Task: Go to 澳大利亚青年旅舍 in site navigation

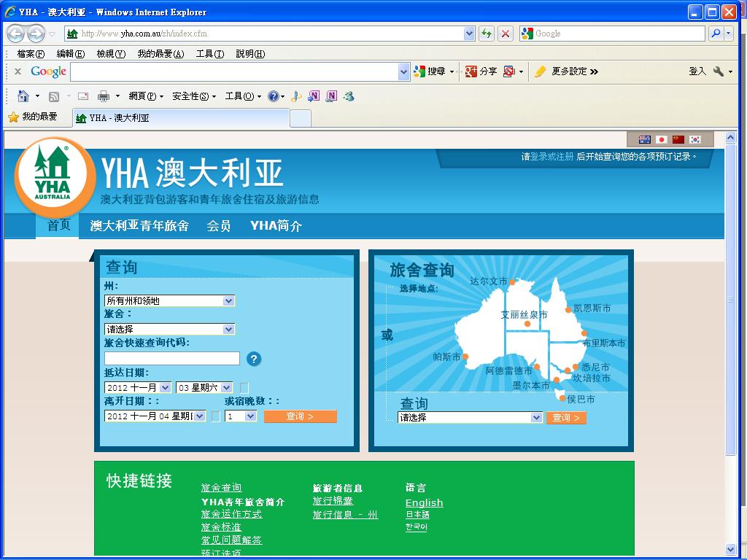Action: (139, 226)
